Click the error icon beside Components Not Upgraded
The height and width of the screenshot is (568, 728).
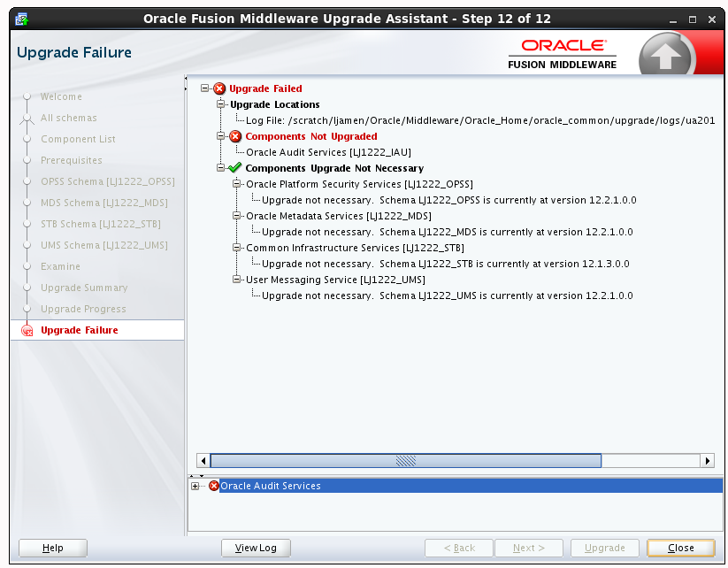[x=235, y=136]
